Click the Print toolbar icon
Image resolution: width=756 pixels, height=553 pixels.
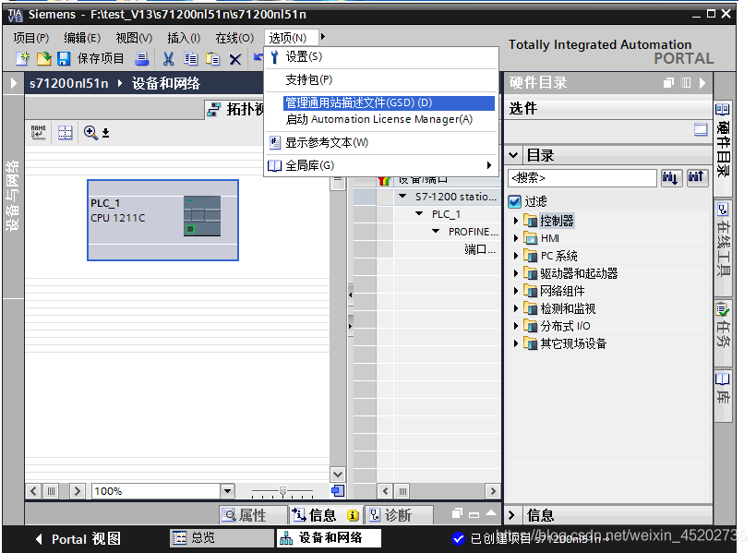point(142,59)
